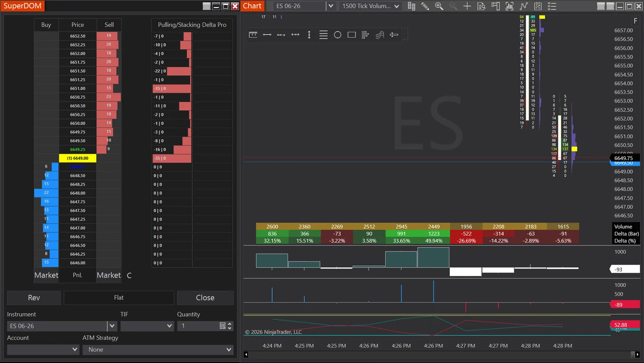
Task: Click the Sell column header
Action: click(109, 25)
